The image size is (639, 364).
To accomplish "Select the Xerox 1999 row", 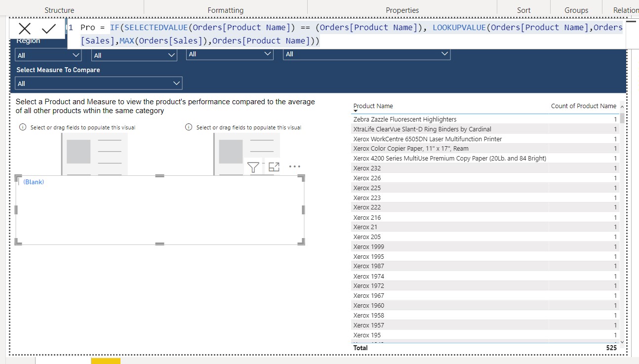I will [x=485, y=246].
